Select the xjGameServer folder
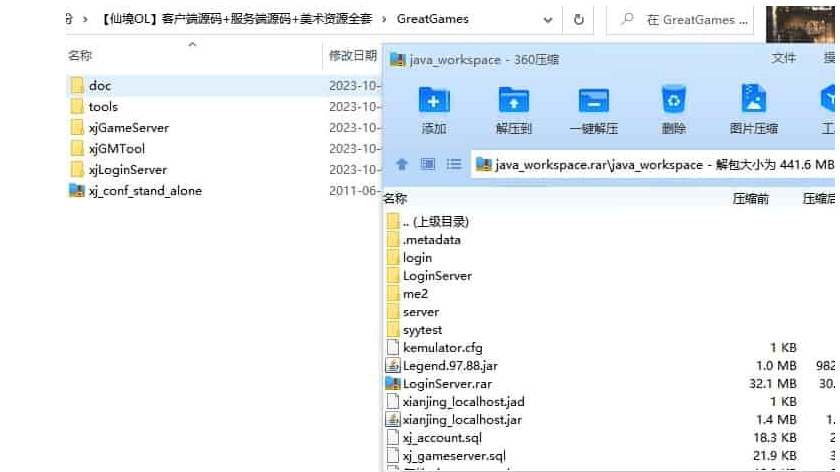 pyautogui.click(x=129, y=128)
